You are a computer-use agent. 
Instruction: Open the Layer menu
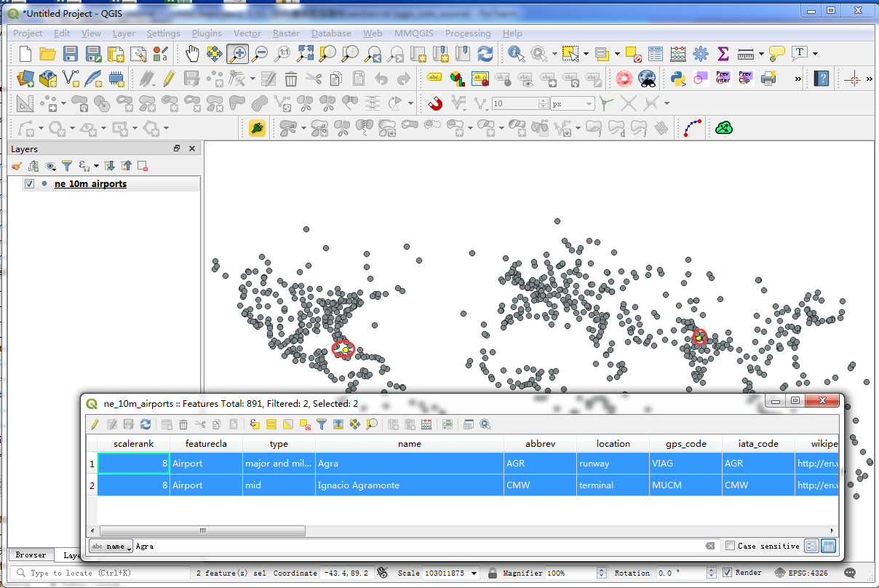pos(124,33)
